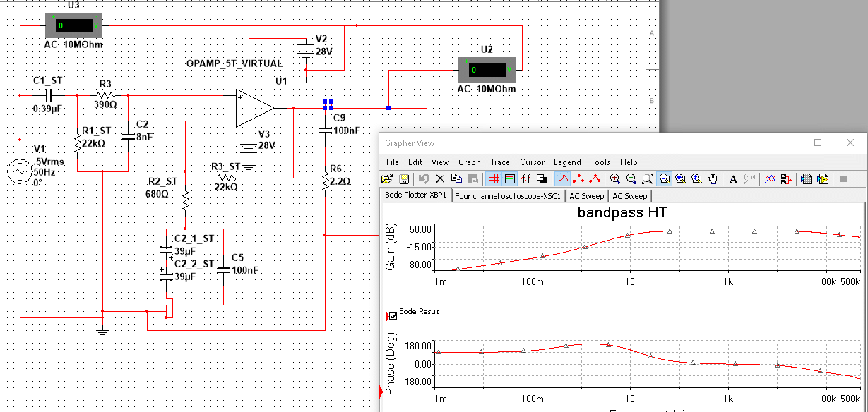The image size is (868, 412).
Task: Maximize the Grapher View window
Action: coord(818,143)
